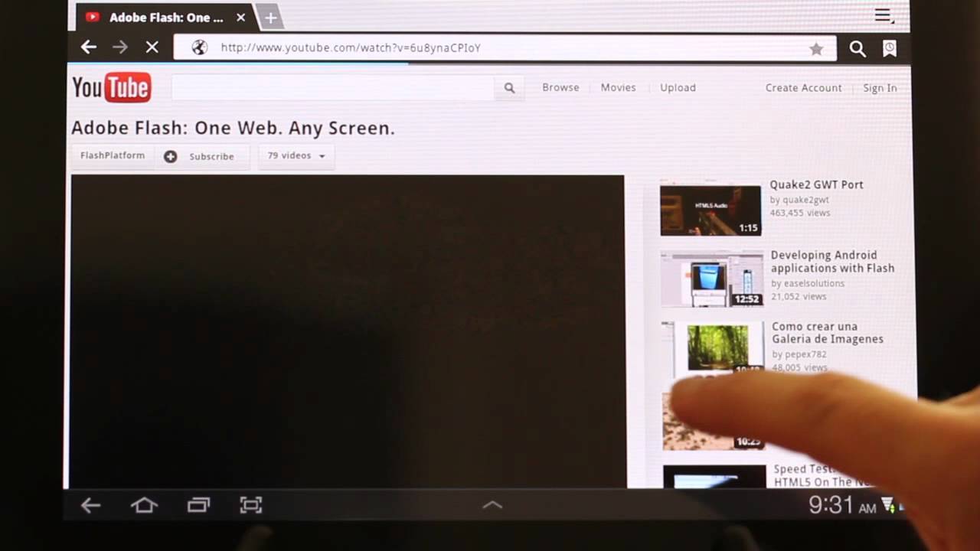980x551 pixels.
Task: Close the Adobe Flash tab
Action: (240, 17)
